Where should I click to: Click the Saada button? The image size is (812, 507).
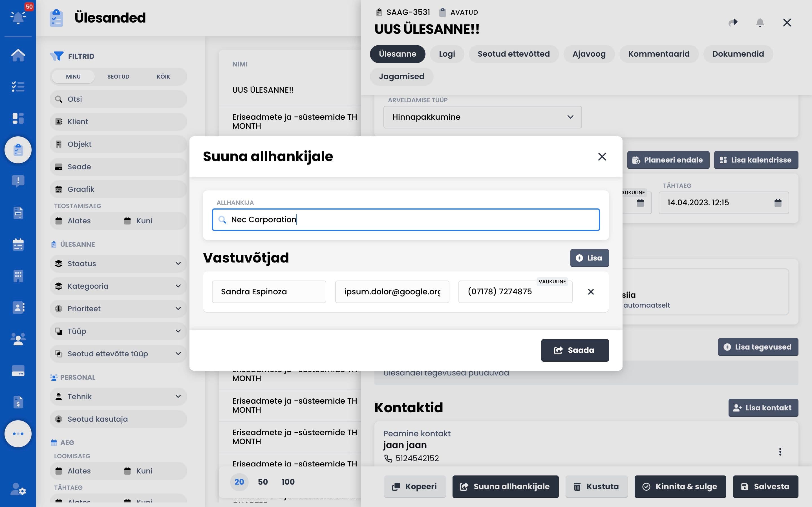[574, 350]
